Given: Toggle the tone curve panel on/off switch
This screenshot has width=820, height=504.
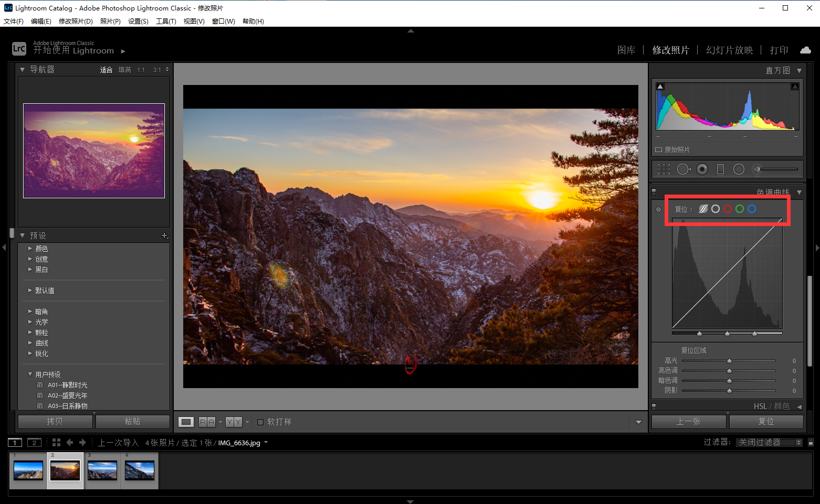Looking at the screenshot, I should pos(654,192).
